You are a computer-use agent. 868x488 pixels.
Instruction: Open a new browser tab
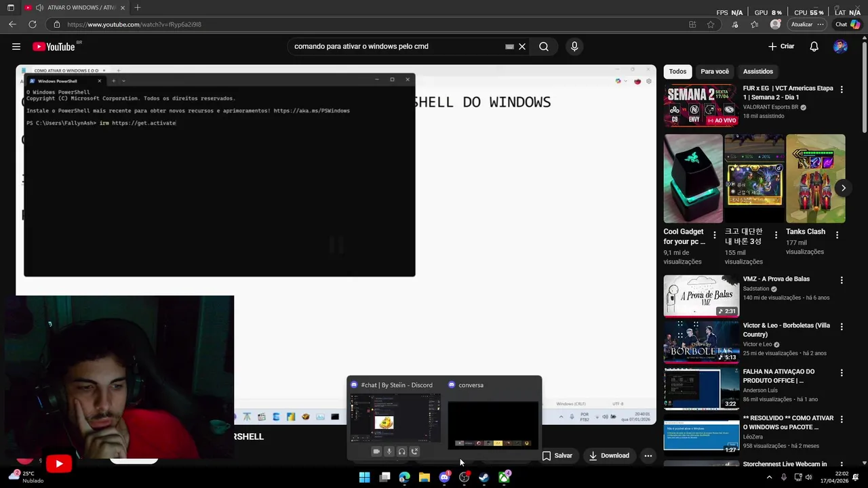[x=138, y=7]
